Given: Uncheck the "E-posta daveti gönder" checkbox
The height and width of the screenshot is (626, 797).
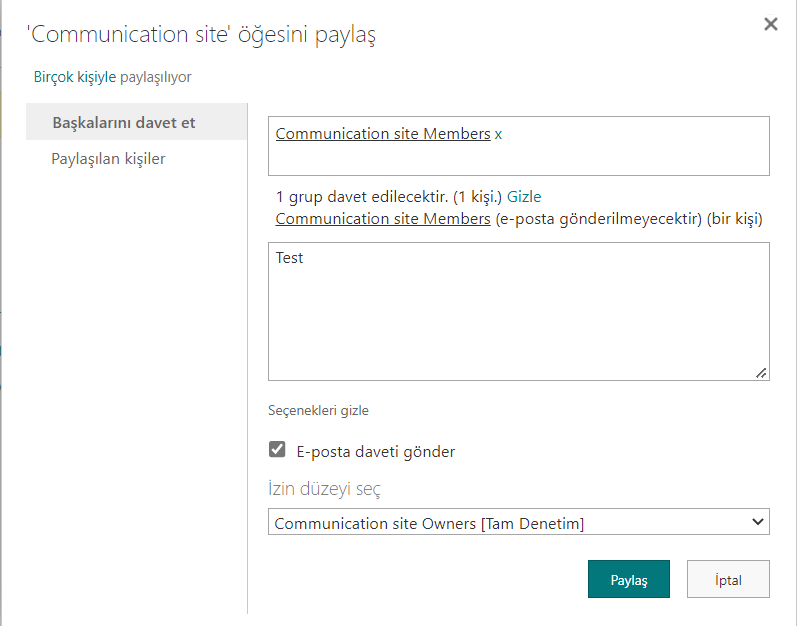Looking at the screenshot, I should point(278,450).
